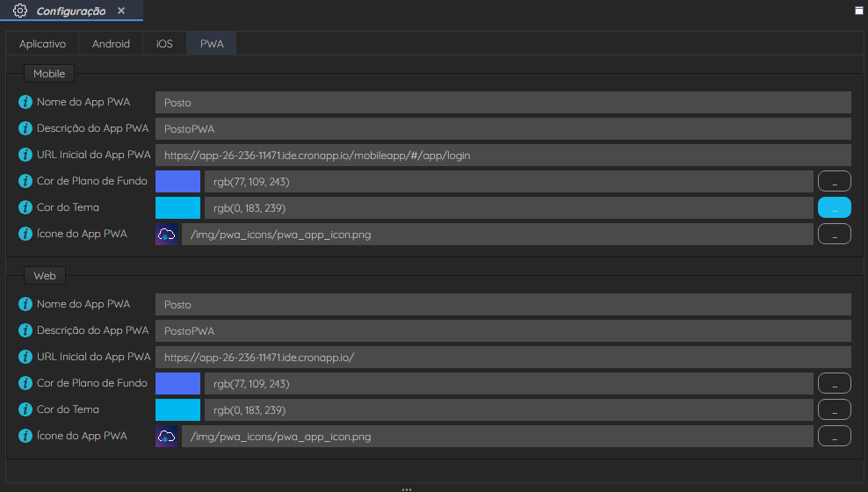This screenshot has height=492, width=868.
Task: Click Web Descrição field containing PostoPWA
Action: (503, 331)
